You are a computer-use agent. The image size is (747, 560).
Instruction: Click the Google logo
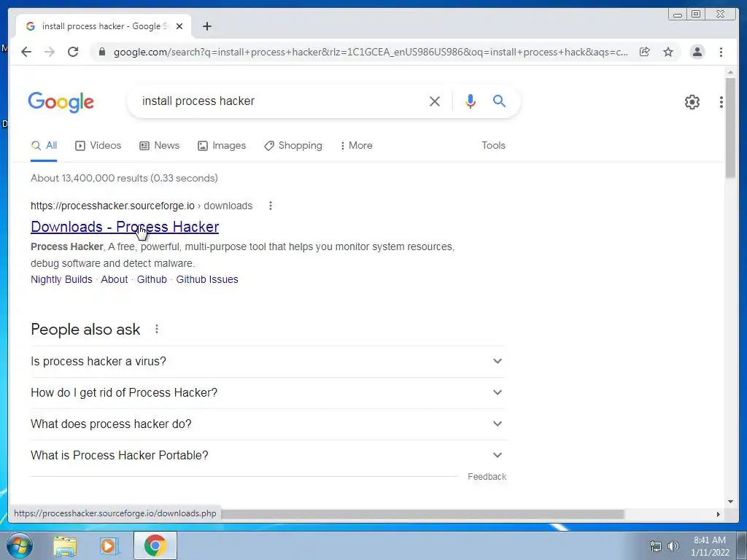point(61,102)
